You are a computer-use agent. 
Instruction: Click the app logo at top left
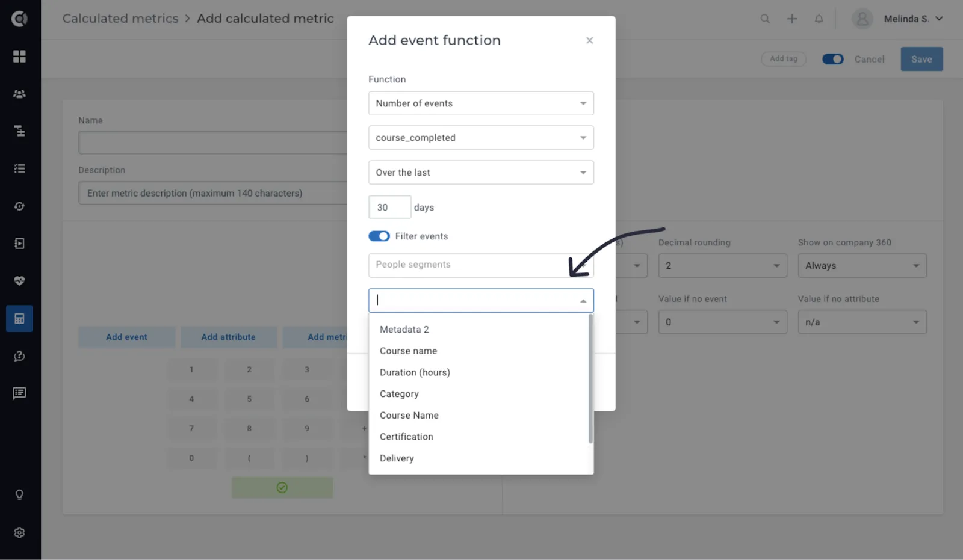[19, 19]
